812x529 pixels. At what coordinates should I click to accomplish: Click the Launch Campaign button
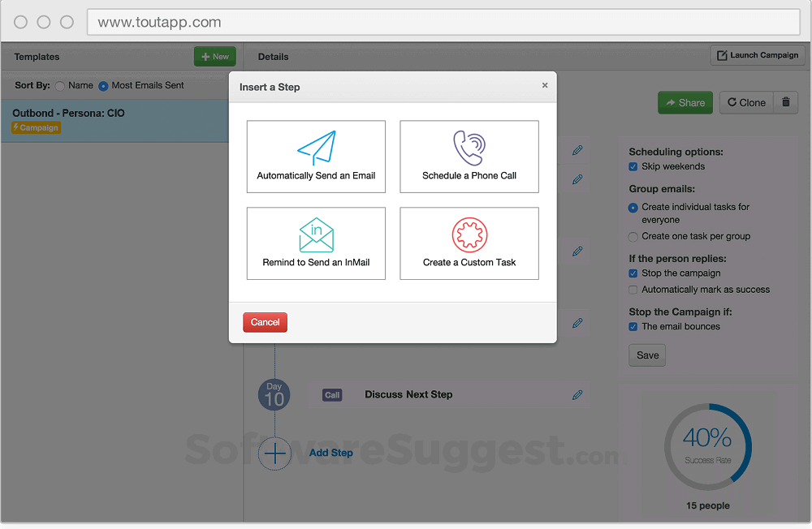(x=757, y=55)
